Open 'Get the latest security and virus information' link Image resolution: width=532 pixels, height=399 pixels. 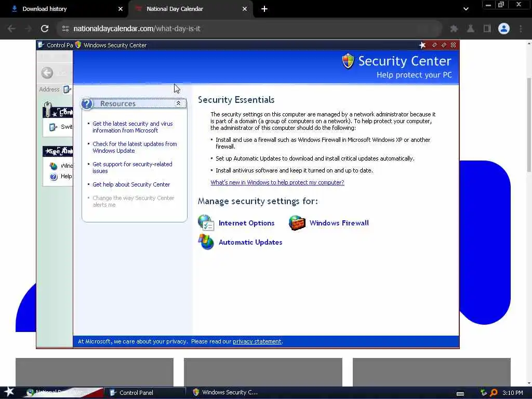[x=132, y=127]
